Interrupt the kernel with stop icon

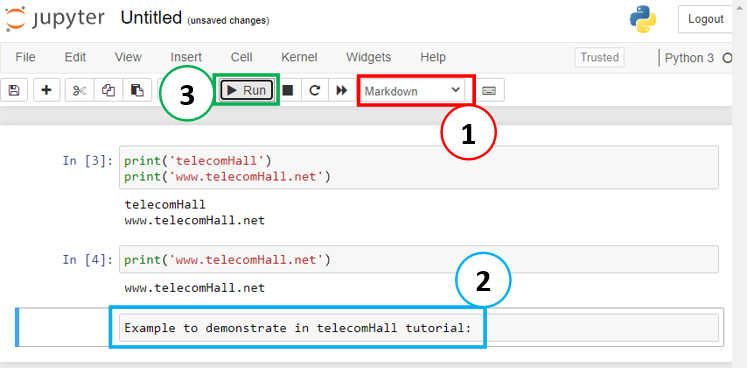pyautogui.click(x=287, y=91)
